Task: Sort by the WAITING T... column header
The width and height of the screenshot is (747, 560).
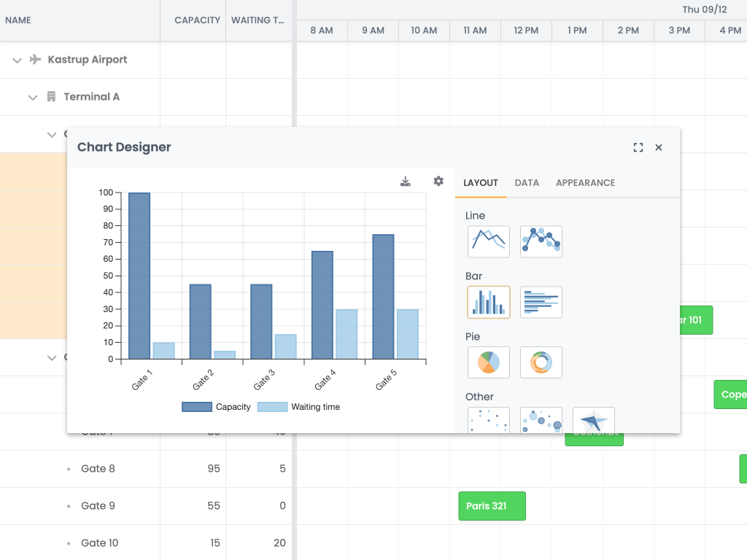Action: pyautogui.click(x=259, y=20)
